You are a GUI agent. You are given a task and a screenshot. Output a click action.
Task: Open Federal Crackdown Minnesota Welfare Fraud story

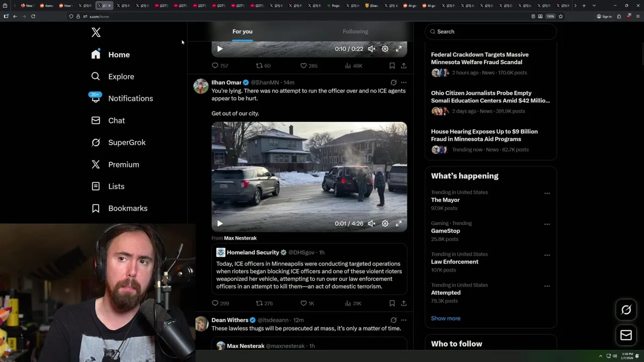click(x=480, y=58)
